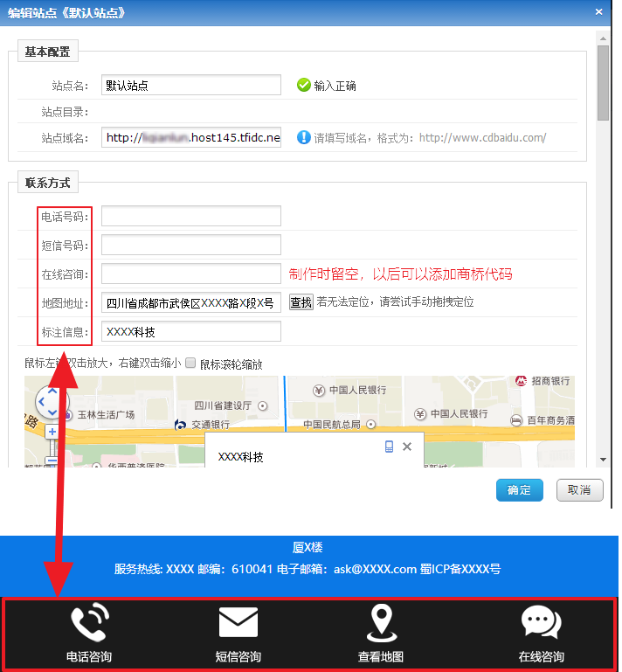
Task: Click the 电话号码 input field
Action: pos(191,216)
